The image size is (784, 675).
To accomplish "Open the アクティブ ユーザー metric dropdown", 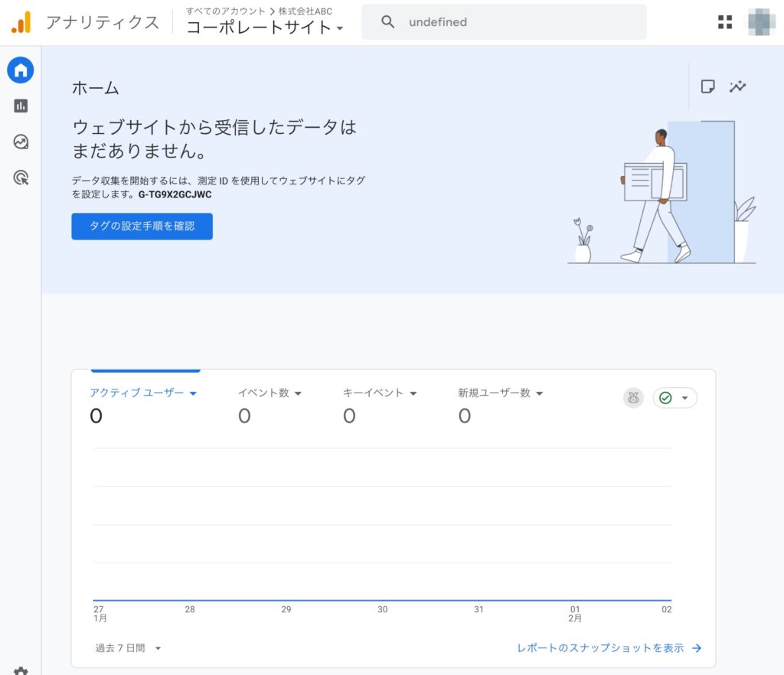I will point(144,393).
